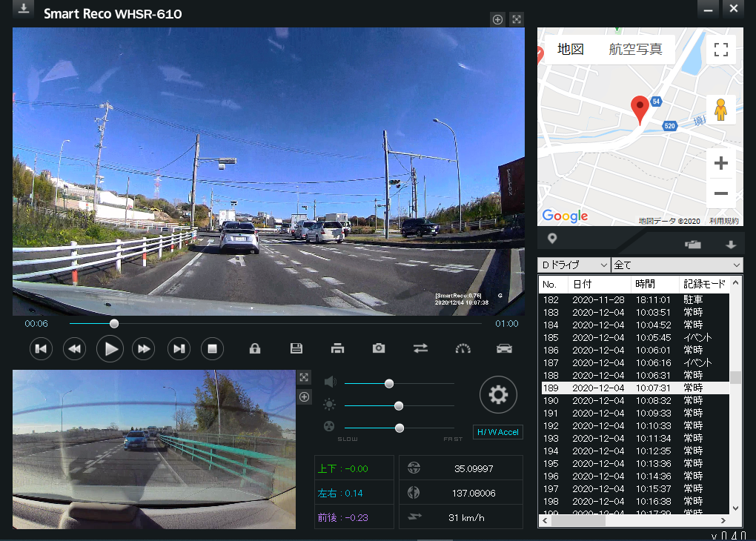Toggle the H/W Accel option
The image size is (756, 541).
tap(497, 432)
